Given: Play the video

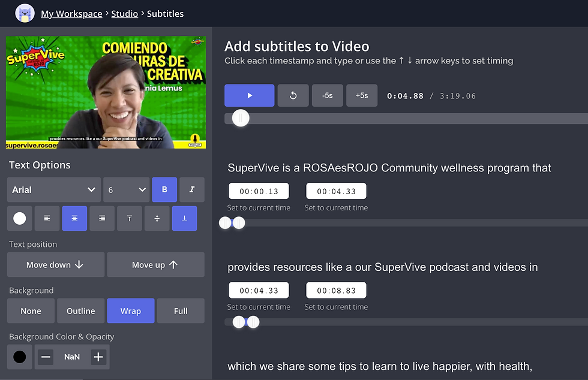Looking at the screenshot, I should [x=250, y=95].
